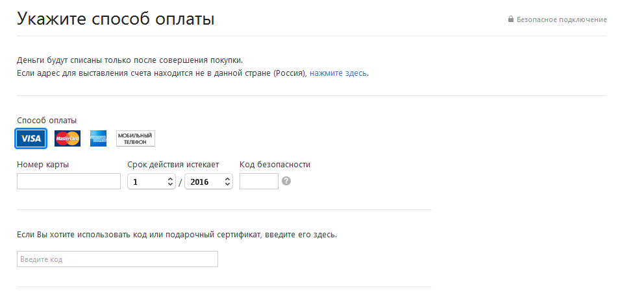This screenshot has height=295, width=644.
Task: Pick the American Express card icon
Action: [x=98, y=139]
